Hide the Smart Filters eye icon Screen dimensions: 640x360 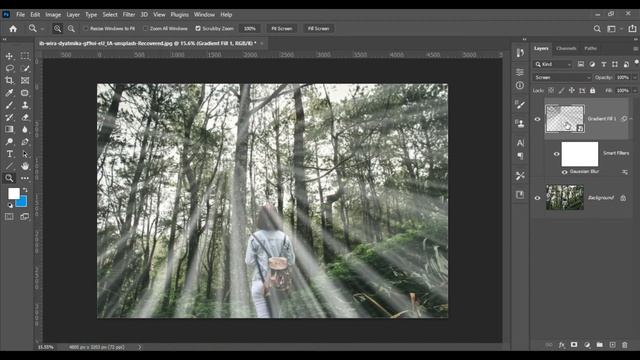[556, 154]
